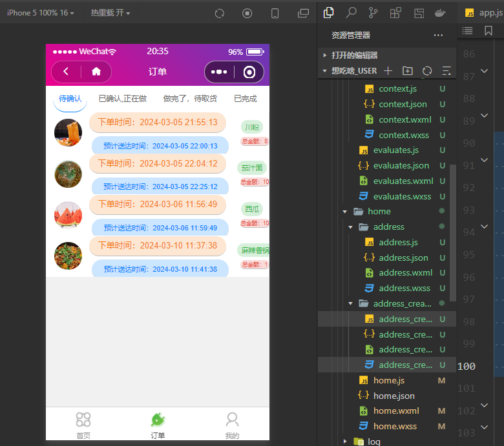Switch to the app.js editor tab
This screenshot has width=504, height=446.
coord(483,13)
